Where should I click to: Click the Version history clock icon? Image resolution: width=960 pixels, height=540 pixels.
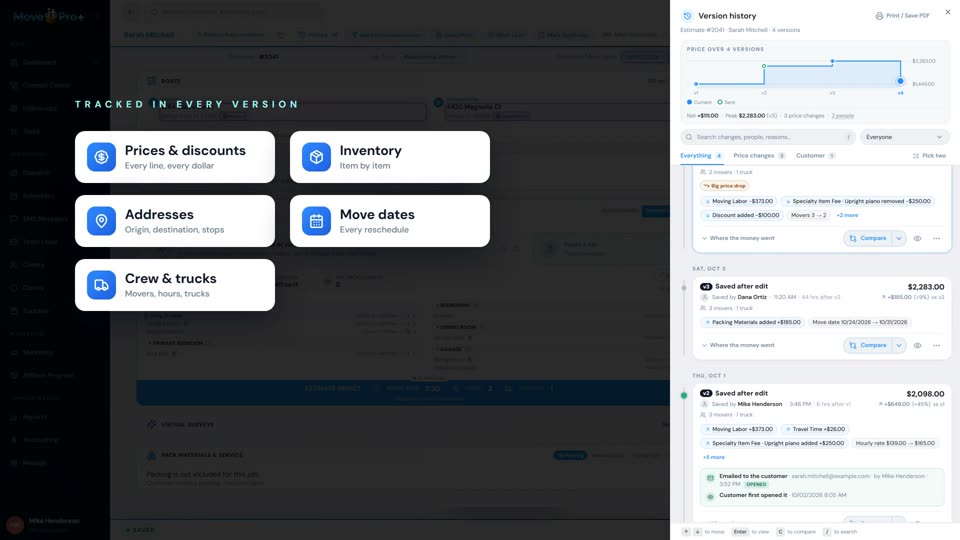click(687, 16)
